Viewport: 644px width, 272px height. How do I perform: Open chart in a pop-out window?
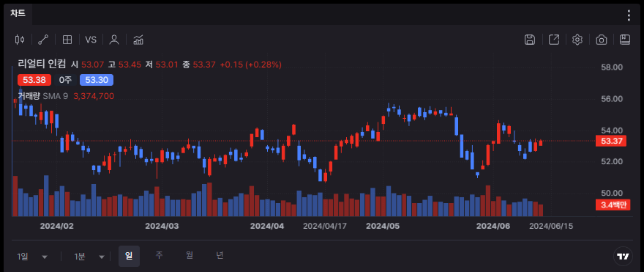pos(554,40)
